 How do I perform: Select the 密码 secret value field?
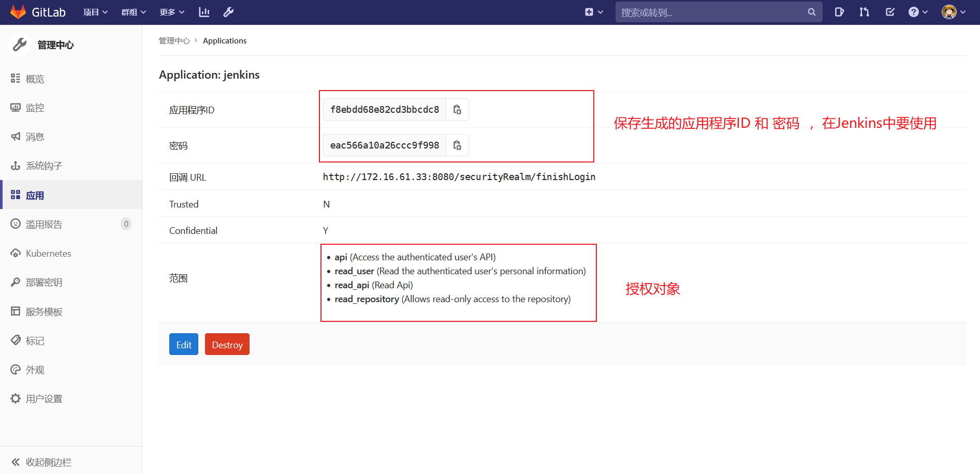coord(385,145)
